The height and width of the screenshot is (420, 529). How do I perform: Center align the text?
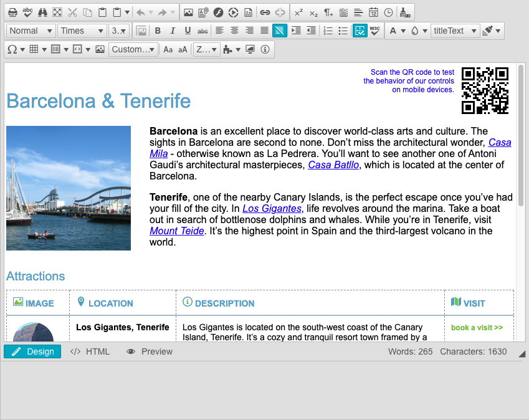point(234,31)
